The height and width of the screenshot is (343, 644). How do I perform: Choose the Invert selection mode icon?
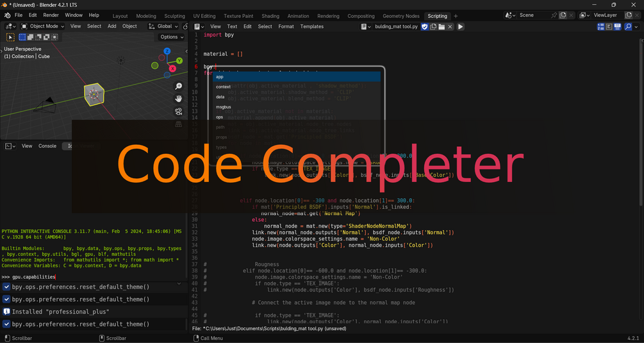[x=46, y=37]
